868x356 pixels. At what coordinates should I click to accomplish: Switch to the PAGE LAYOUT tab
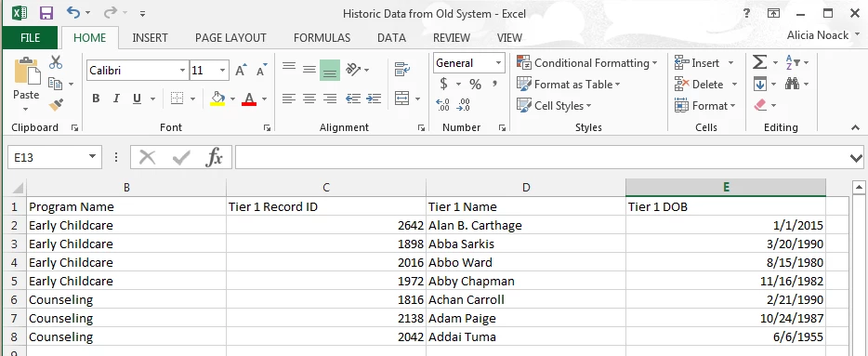coord(230,38)
